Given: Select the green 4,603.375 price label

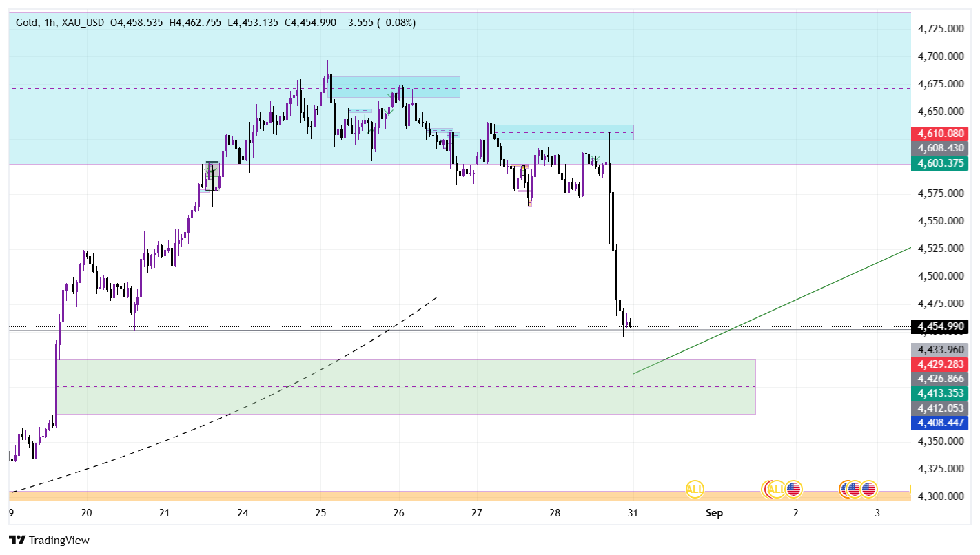Looking at the screenshot, I should pos(940,163).
